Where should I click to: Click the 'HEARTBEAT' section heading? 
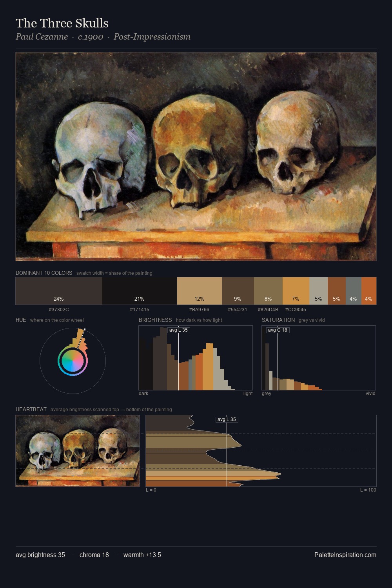click(31, 409)
